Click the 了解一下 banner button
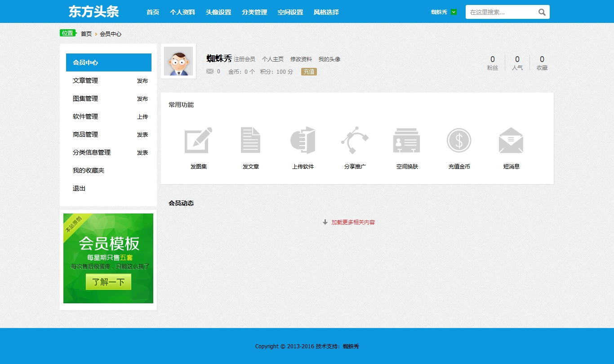 (108, 282)
